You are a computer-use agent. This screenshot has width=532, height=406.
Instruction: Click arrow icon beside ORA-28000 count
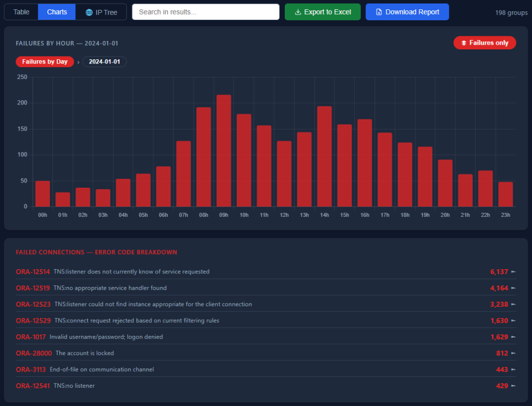pyautogui.click(x=513, y=353)
